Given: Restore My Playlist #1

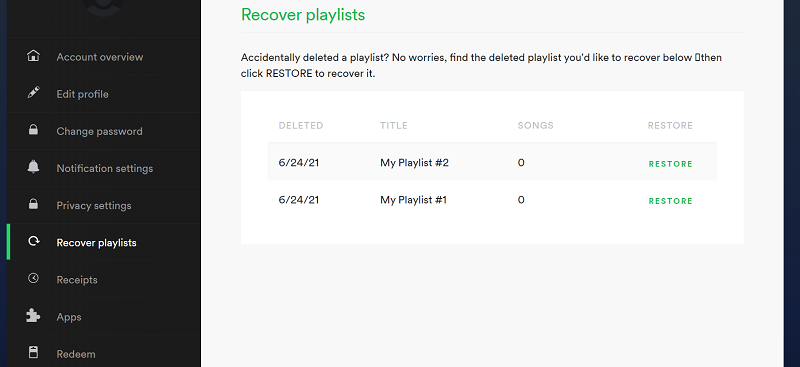Looking at the screenshot, I should point(670,201).
